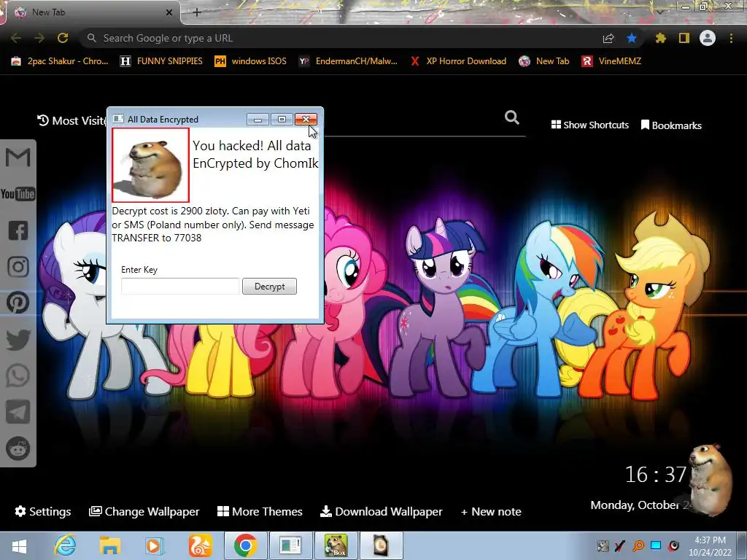Click Show Shortcuts
The image size is (747, 560).
point(589,125)
